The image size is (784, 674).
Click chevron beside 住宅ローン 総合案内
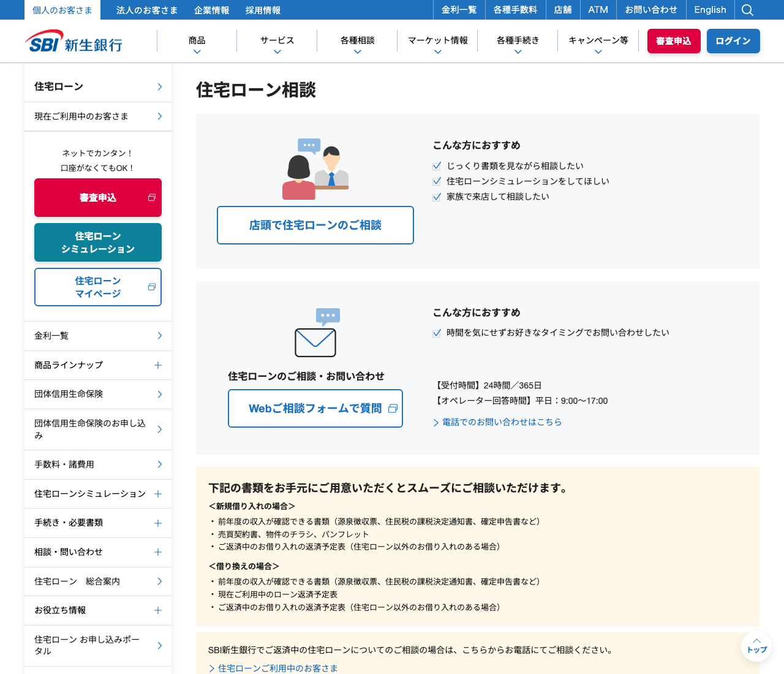pos(160,581)
